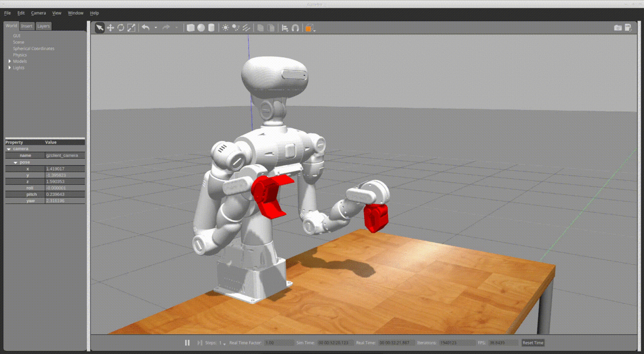Screen dimensions: 644x354
Task: Select the rotate mode tool
Action: tap(121, 28)
